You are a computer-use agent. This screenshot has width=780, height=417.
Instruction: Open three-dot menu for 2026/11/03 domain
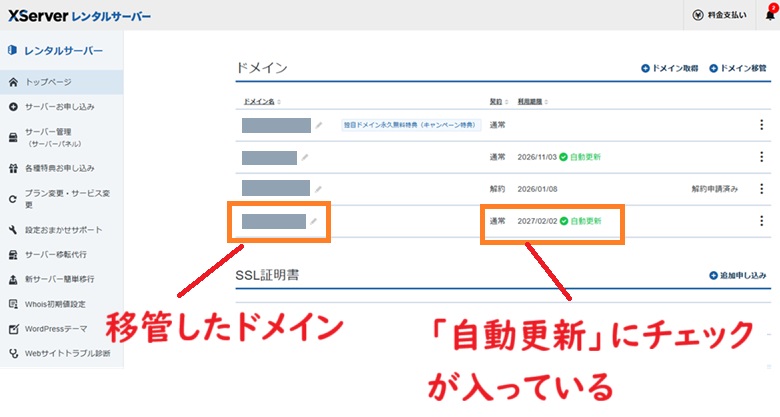761,157
